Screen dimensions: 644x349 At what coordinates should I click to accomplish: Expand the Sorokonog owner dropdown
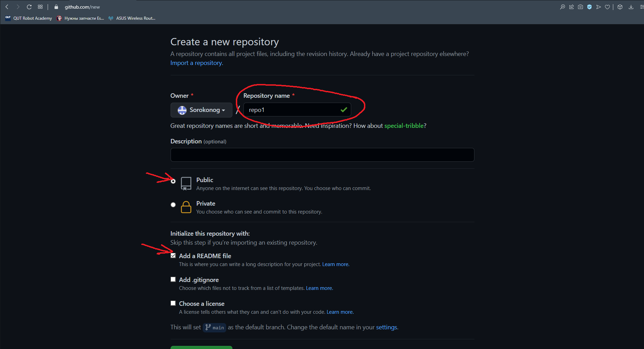click(x=201, y=110)
